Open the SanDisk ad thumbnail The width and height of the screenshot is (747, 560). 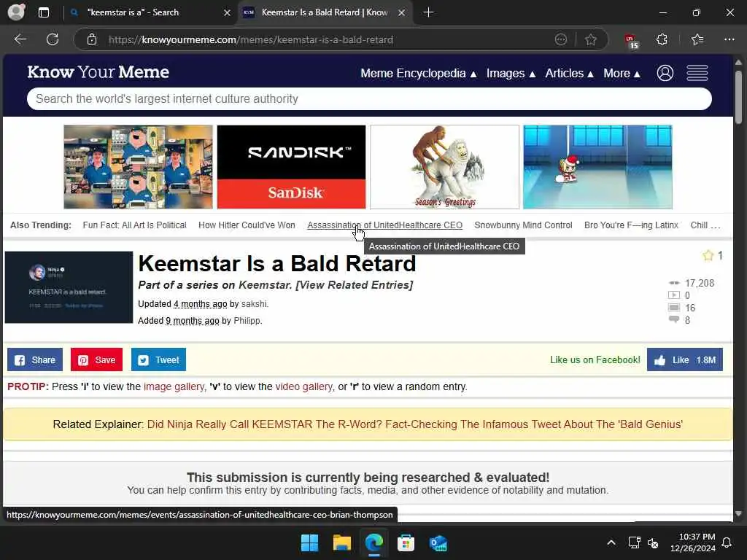[x=291, y=167]
